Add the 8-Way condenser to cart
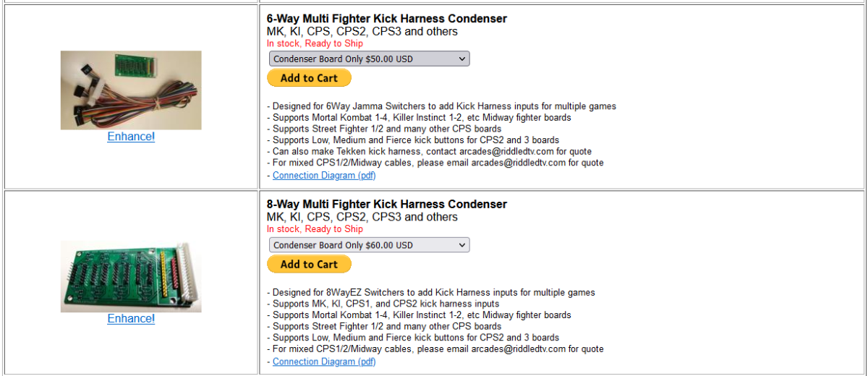Image resolution: width=868 pixels, height=376 pixels. tap(309, 265)
